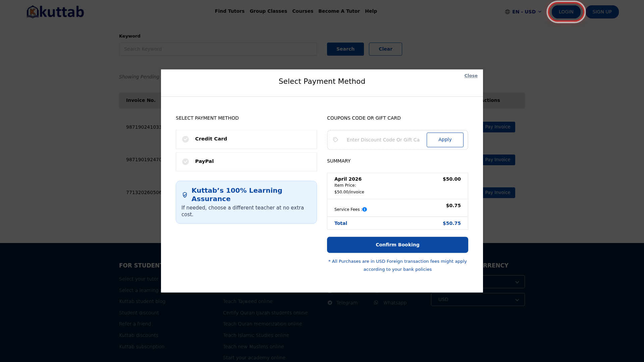Open the EN - USD language dropdown

pyautogui.click(x=523, y=12)
